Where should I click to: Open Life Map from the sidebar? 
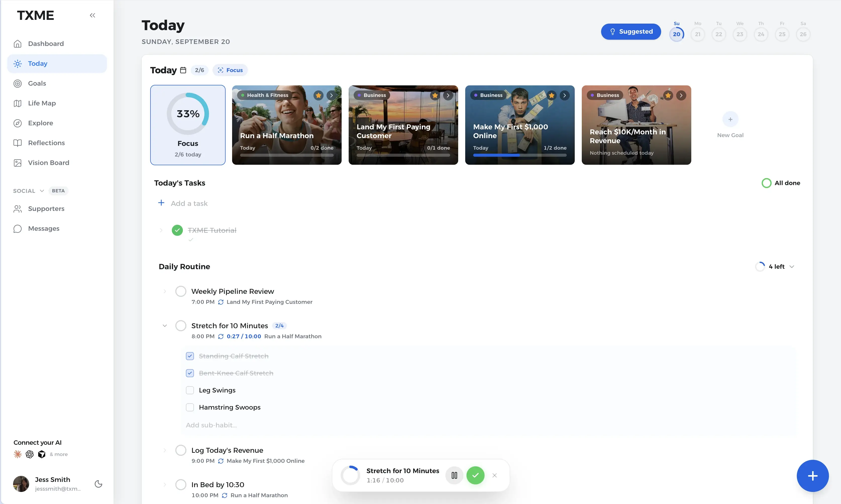[x=57, y=103]
